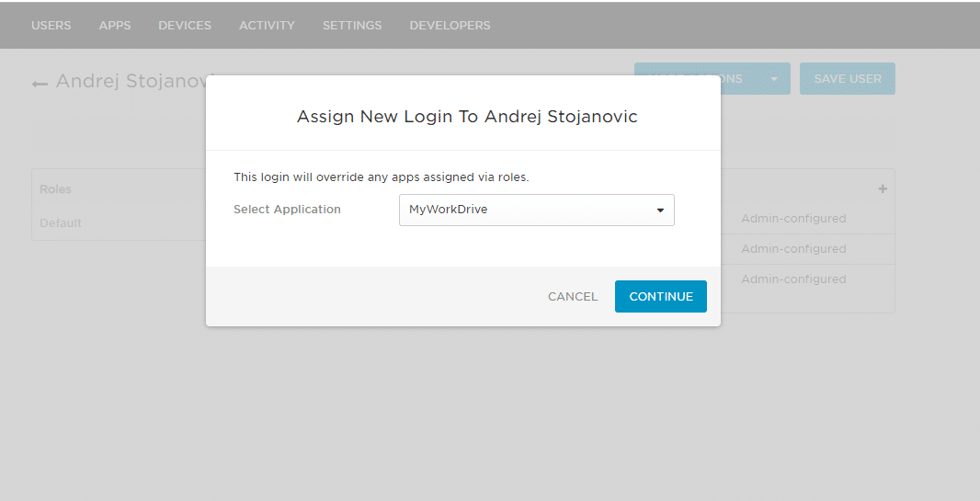Open the Apps menu
Viewport: 980px width, 501px height.
click(x=115, y=26)
